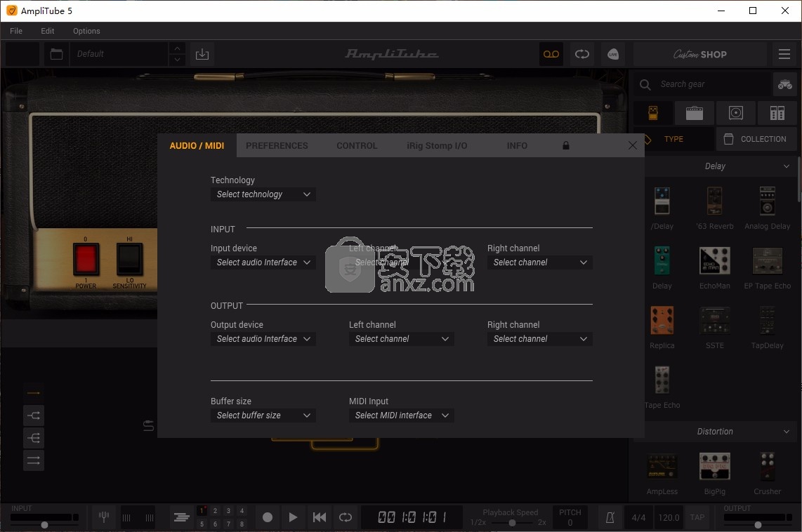Switch to the iRig Stomp I/O tab

(437, 146)
